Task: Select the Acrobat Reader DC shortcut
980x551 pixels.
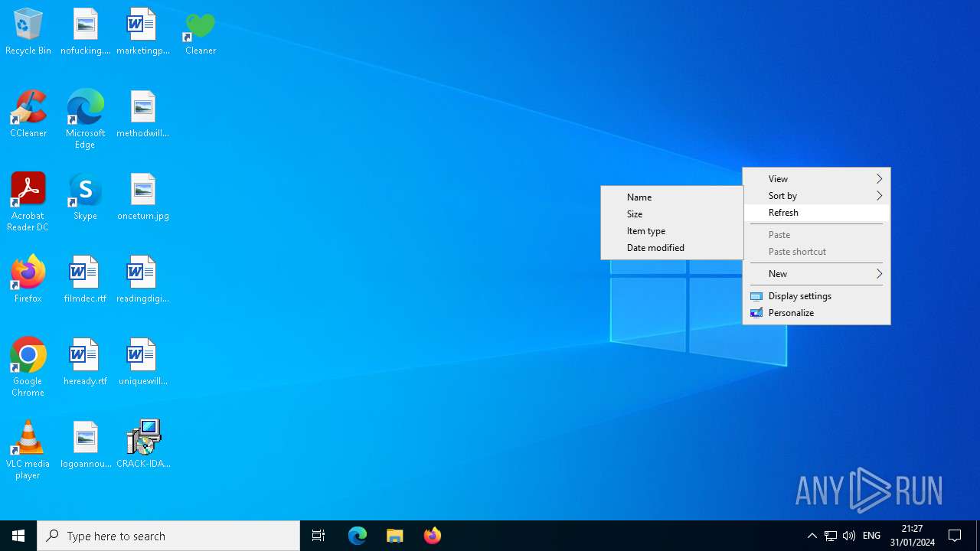Action: [28, 203]
